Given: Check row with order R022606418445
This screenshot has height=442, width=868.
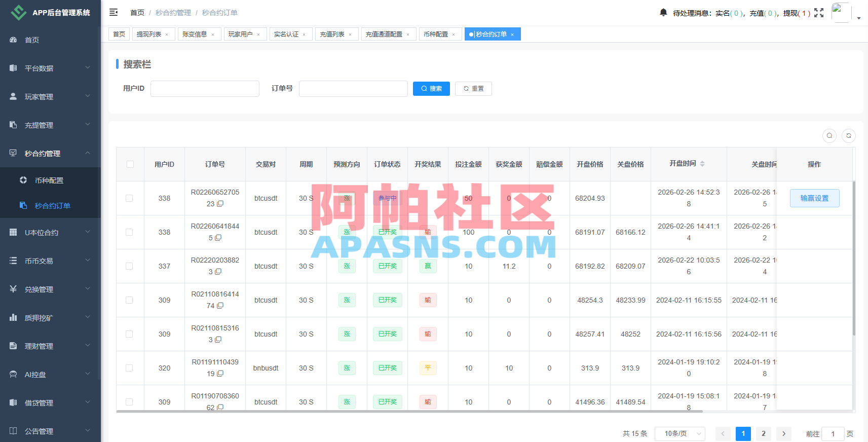Looking at the screenshot, I should click(129, 232).
